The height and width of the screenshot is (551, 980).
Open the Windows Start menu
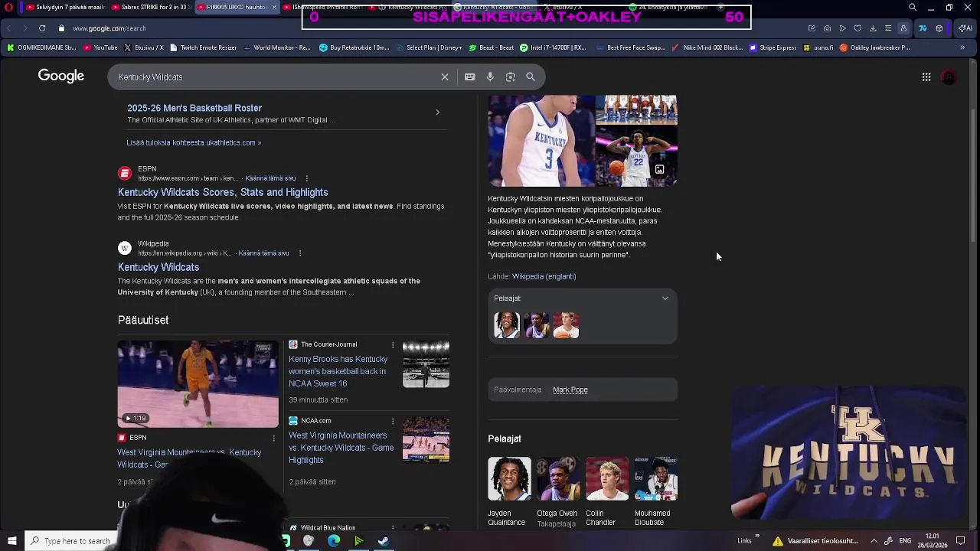click(11, 541)
